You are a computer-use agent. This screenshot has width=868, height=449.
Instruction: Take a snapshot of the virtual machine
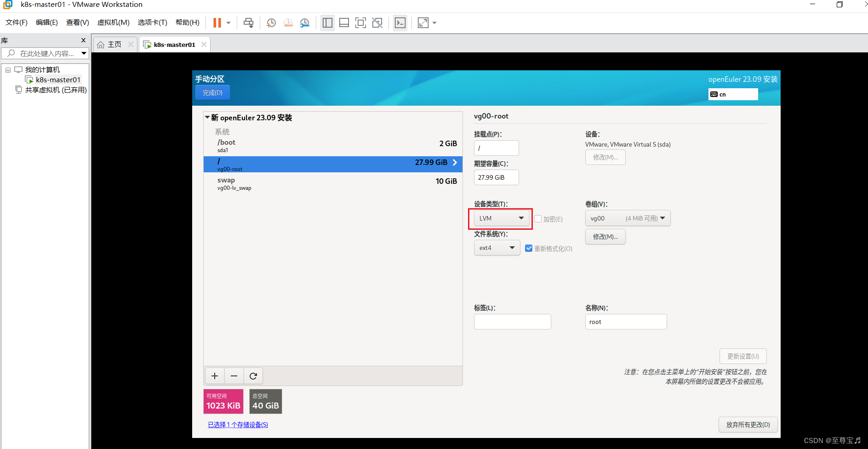pyautogui.click(x=271, y=22)
